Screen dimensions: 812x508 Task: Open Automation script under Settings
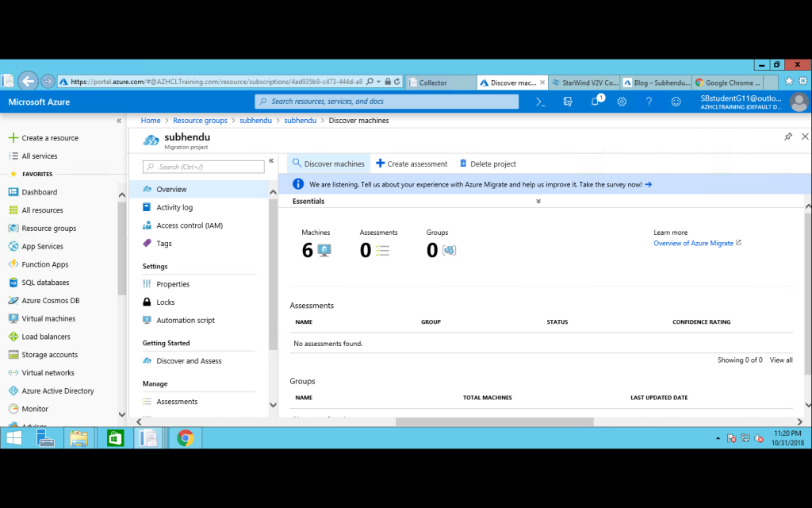tap(186, 321)
